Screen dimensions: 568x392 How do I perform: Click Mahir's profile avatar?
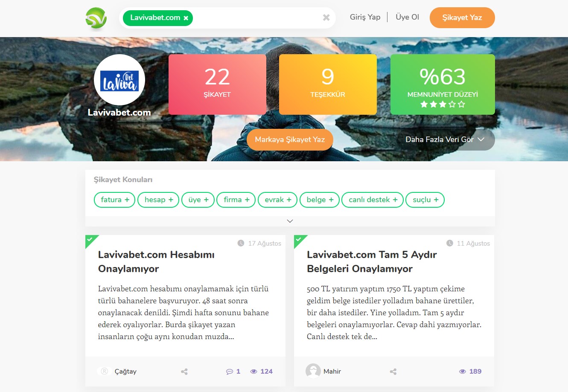(313, 371)
